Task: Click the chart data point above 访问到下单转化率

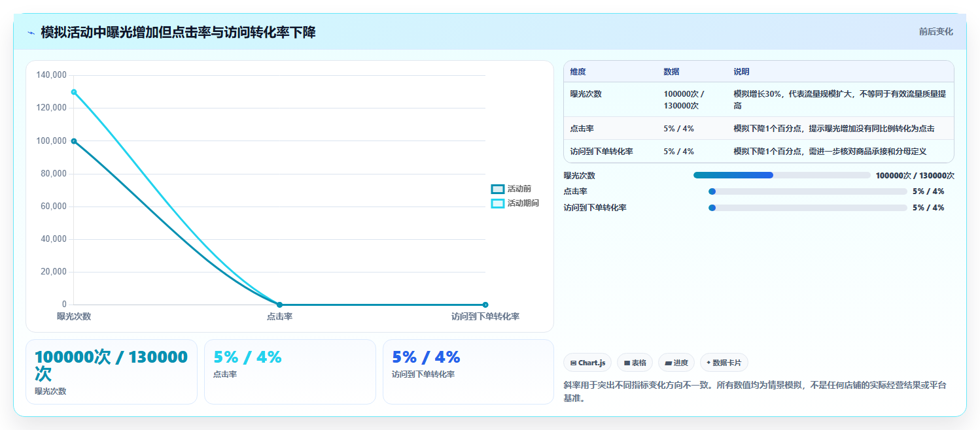Action: click(485, 305)
